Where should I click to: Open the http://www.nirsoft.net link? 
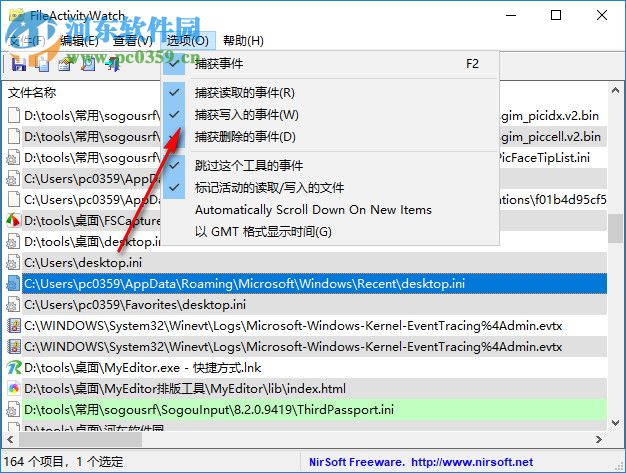click(x=472, y=462)
